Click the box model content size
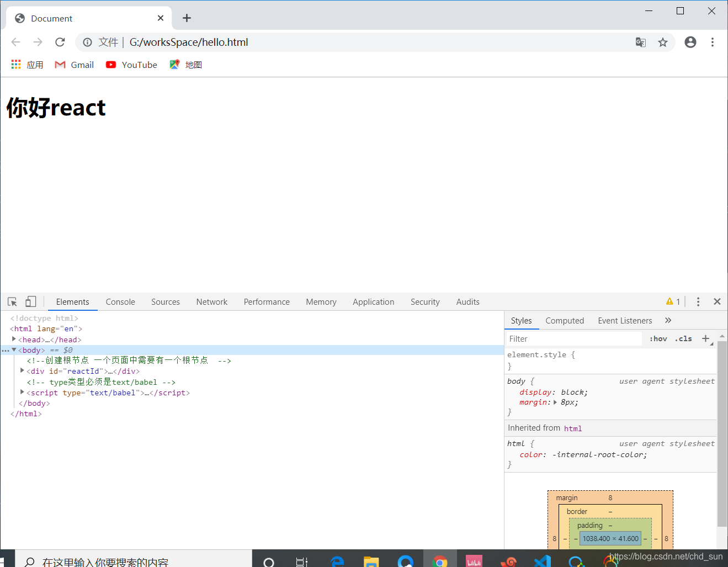This screenshot has width=728, height=567. click(x=610, y=538)
